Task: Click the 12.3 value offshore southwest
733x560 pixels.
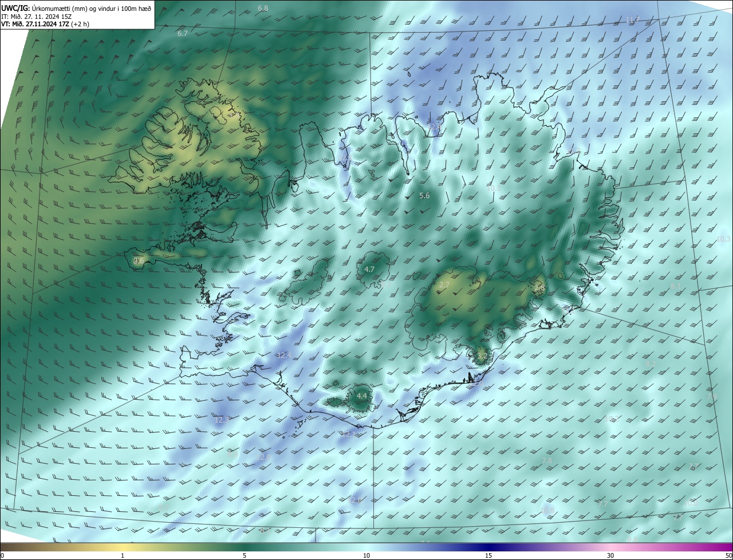Action: pos(222,420)
